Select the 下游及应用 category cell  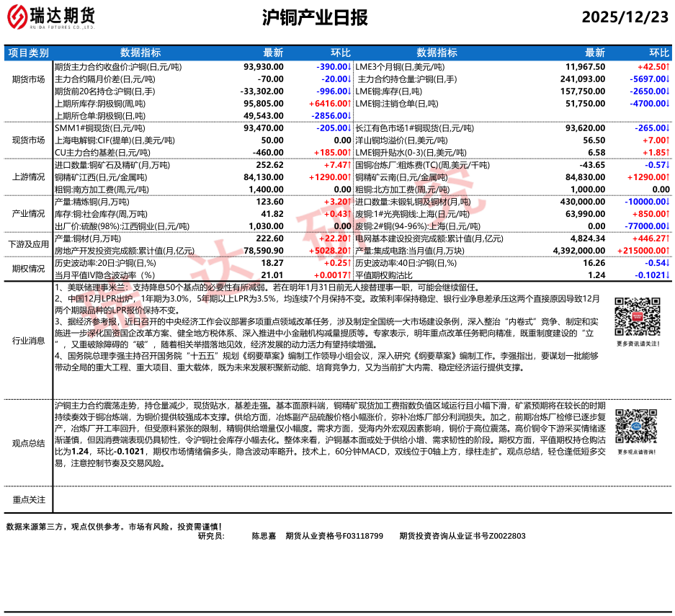coord(29,244)
